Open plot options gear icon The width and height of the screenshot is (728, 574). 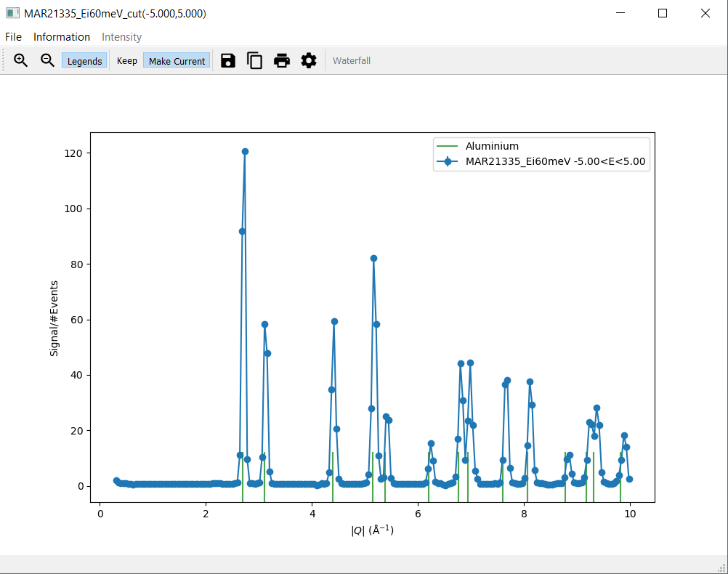(x=309, y=60)
